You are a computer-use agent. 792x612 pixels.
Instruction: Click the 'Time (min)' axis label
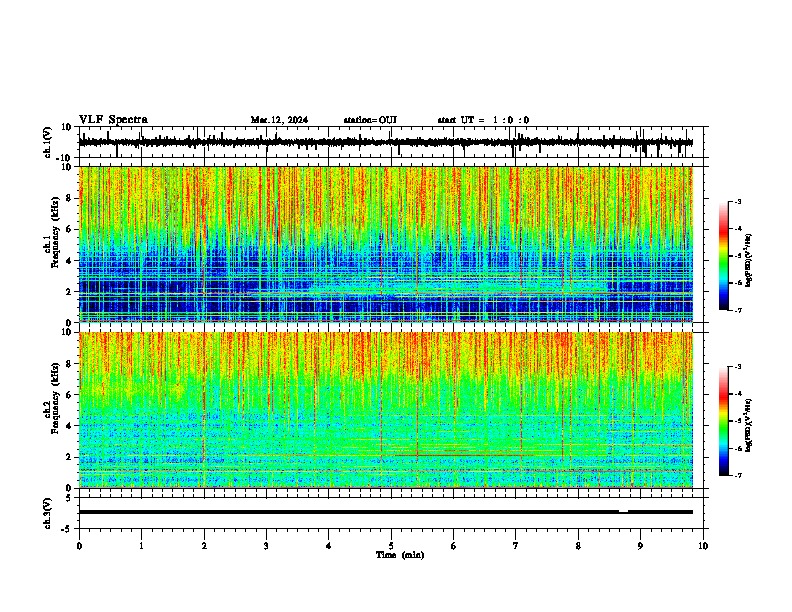click(400, 555)
